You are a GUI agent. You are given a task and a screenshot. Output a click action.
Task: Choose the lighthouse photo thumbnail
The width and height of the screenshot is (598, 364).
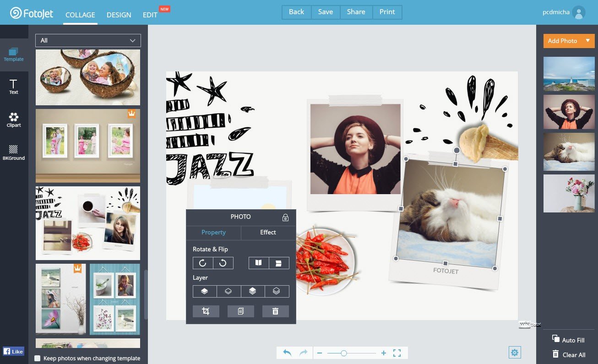click(x=569, y=74)
